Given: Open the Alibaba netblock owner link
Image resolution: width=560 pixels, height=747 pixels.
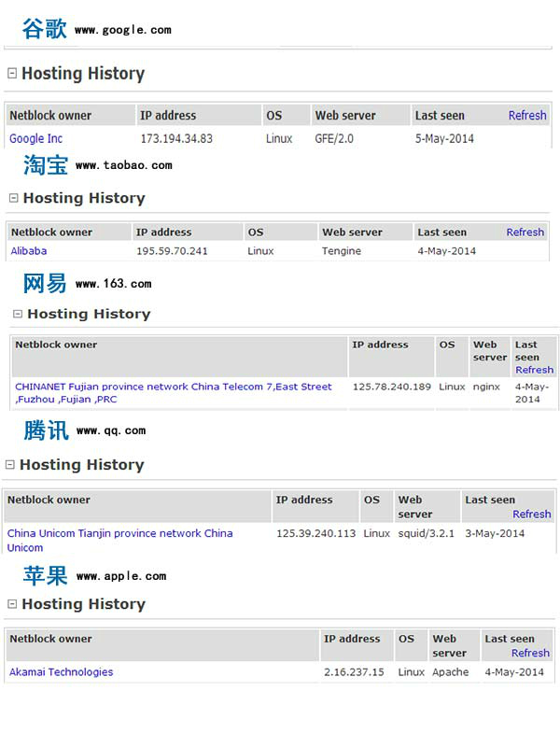Looking at the screenshot, I should tap(29, 250).
